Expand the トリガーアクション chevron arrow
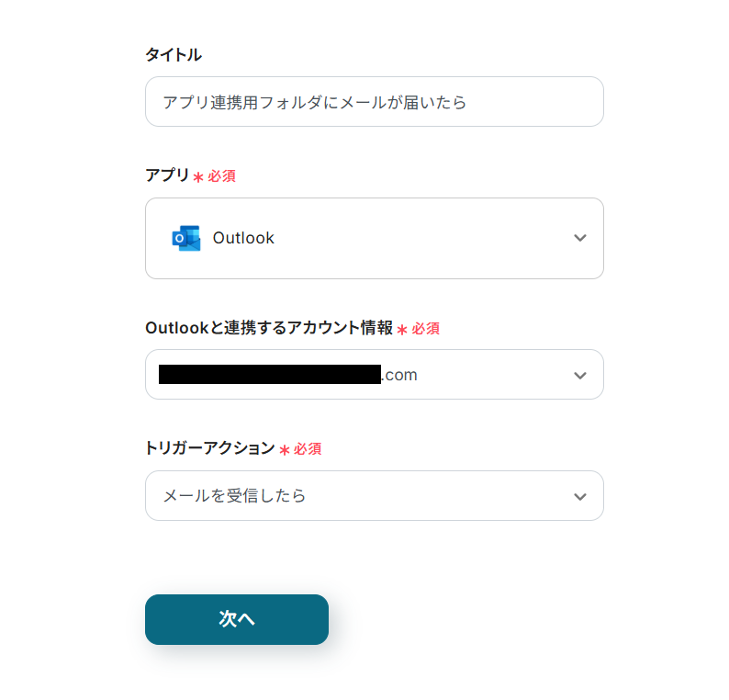The width and height of the screenshot is (729, 700). point(579,496)
